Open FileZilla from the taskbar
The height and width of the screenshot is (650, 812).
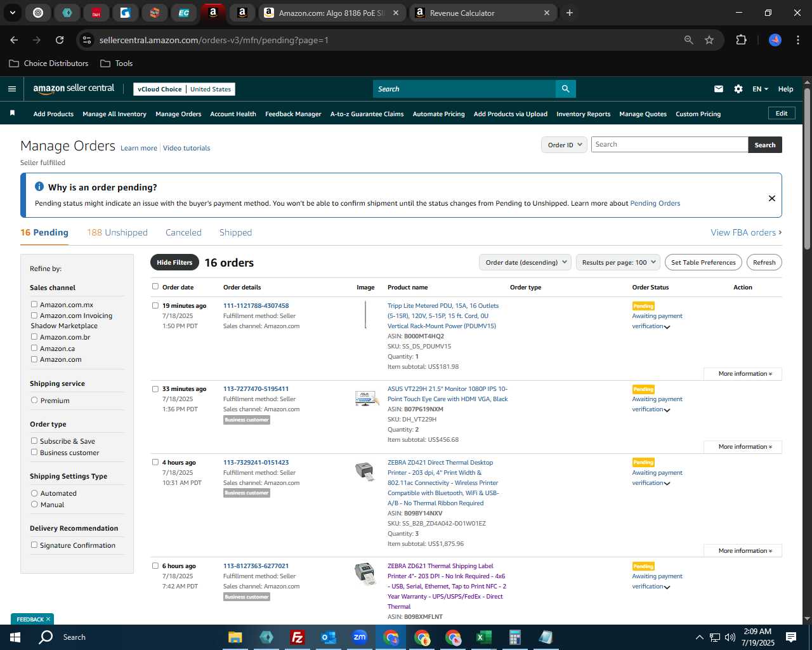point(297,637)
